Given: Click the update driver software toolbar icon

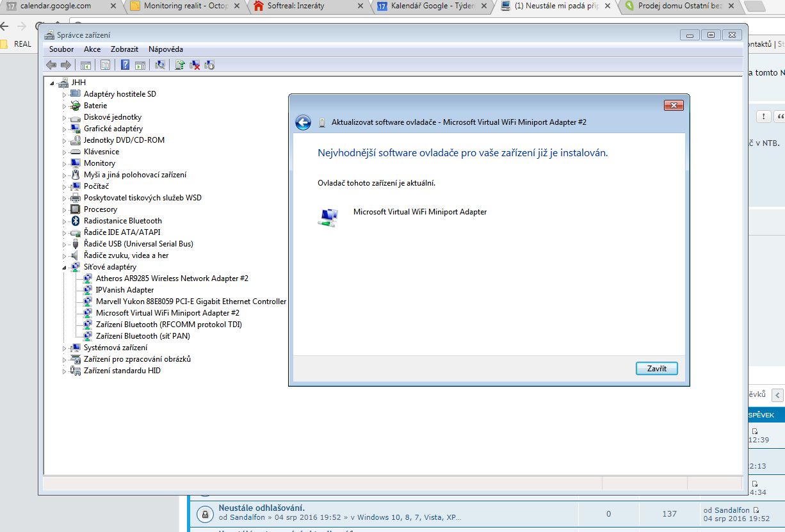Looking at the screenshot, I should tap(181, 65).
